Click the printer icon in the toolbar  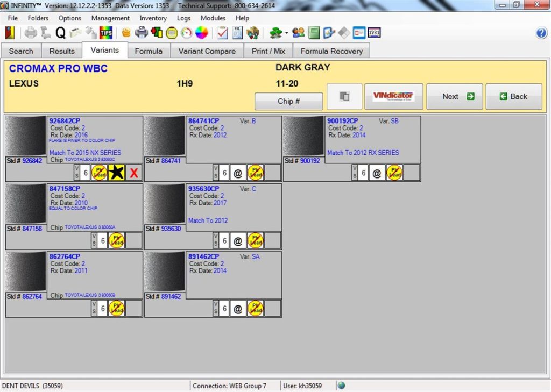31,33
